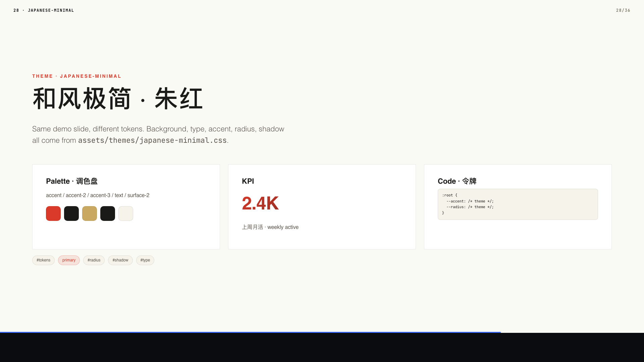This screenshot has height=362, width=644.
Task: Click the Code · 令牌 card title
Action: click(457, 181)
